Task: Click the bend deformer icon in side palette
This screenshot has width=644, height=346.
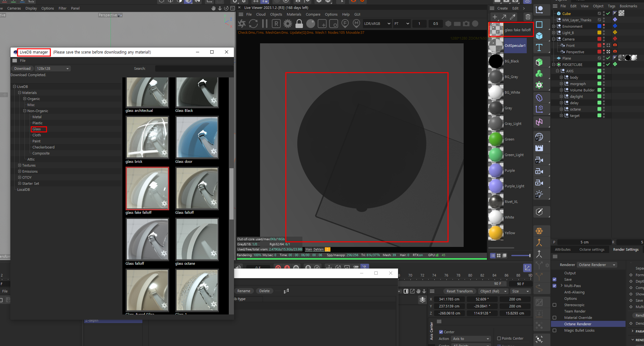Action: [539, 97]
